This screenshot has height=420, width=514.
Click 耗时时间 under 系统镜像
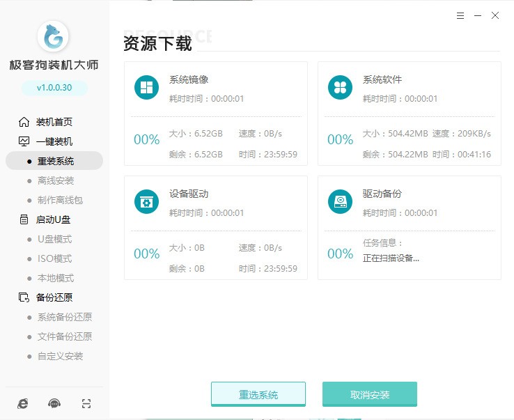click(x=206, y=99)
